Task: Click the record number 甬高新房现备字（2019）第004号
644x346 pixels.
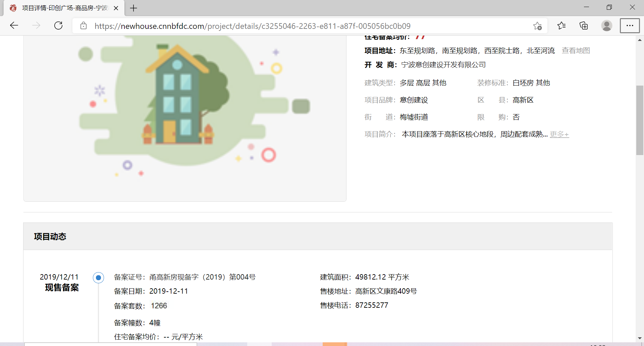Action: (x=202, y=277)
